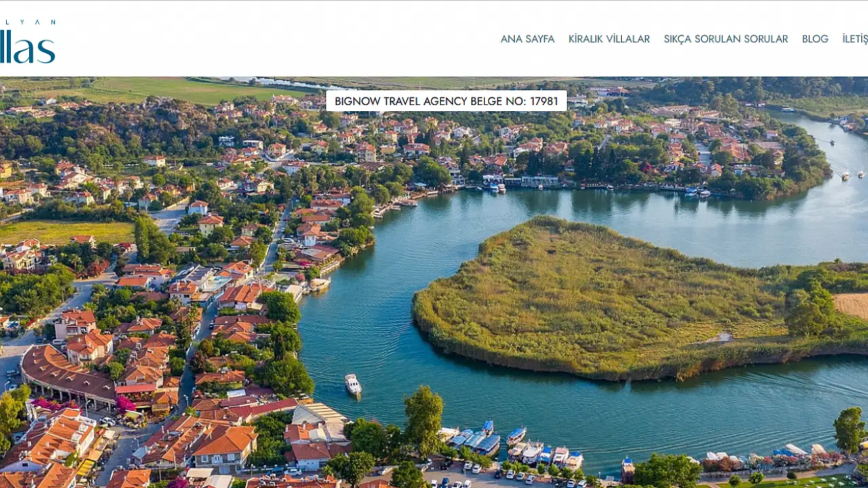Open the ANA SAYFA menu item
Image resolution: width=868 pixels, height=488 pixels.
(528, 39)
